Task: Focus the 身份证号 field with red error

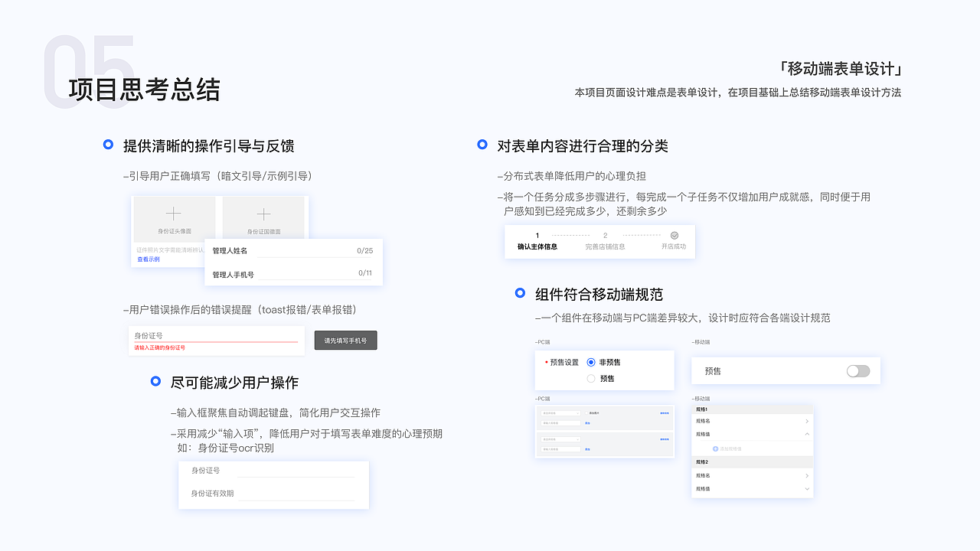Action: pos(216,336)
